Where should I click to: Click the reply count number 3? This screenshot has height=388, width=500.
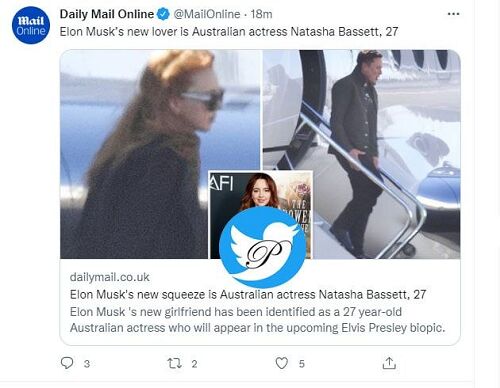point(87,364)
